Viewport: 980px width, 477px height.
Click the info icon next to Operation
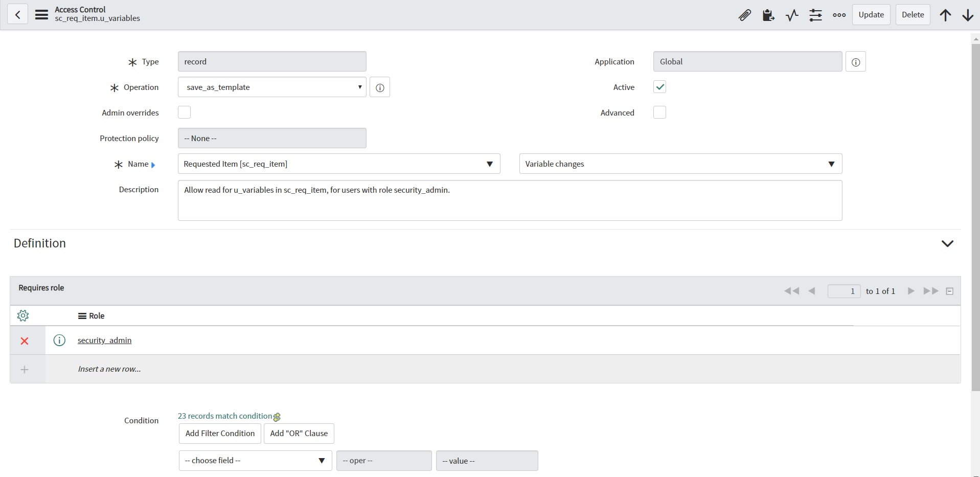click(x=379, y=87)
